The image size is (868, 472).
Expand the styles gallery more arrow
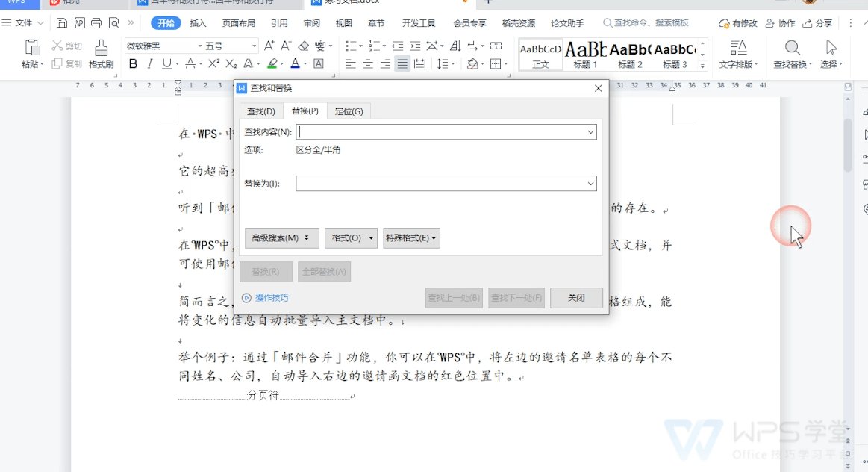tap(702, 66)
